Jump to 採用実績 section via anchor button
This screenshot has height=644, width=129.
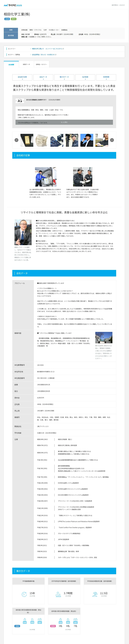coord(106,77)
